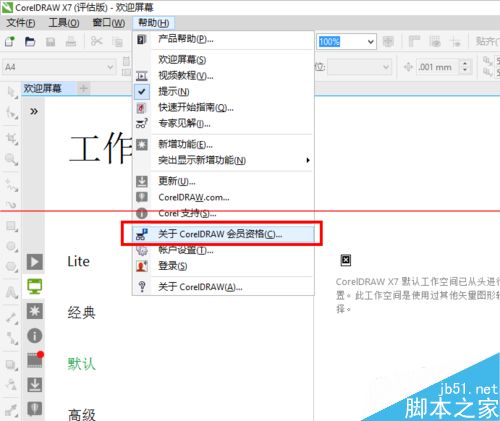Image resolution: width=500 pixels, height=421 pixels.
Task: Open the zoom level 100% dropdown
Action: (x=370, y=42)
